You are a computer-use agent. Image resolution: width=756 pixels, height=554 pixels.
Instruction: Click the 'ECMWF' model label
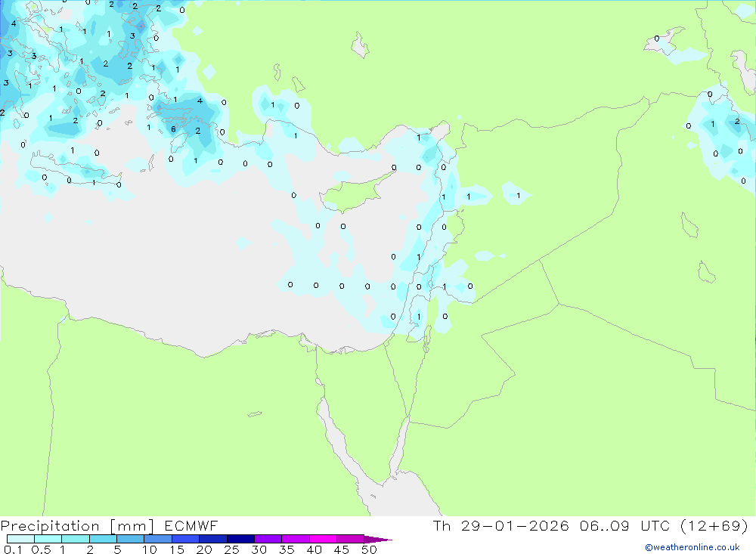point(191,525)
